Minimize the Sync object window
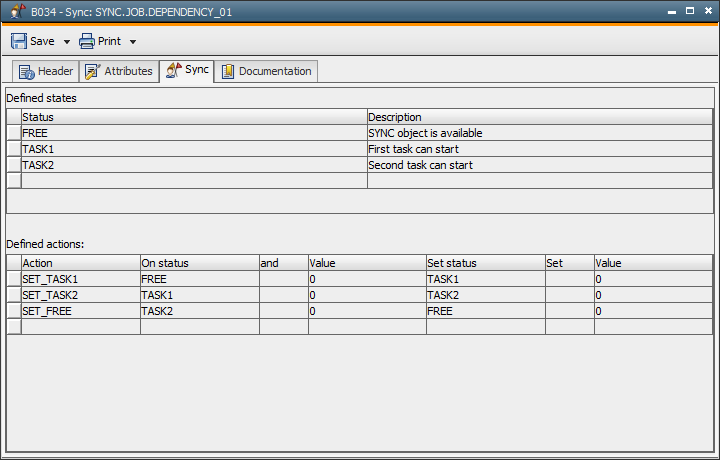The image size is (720, 460). click(x=672, y=11)
